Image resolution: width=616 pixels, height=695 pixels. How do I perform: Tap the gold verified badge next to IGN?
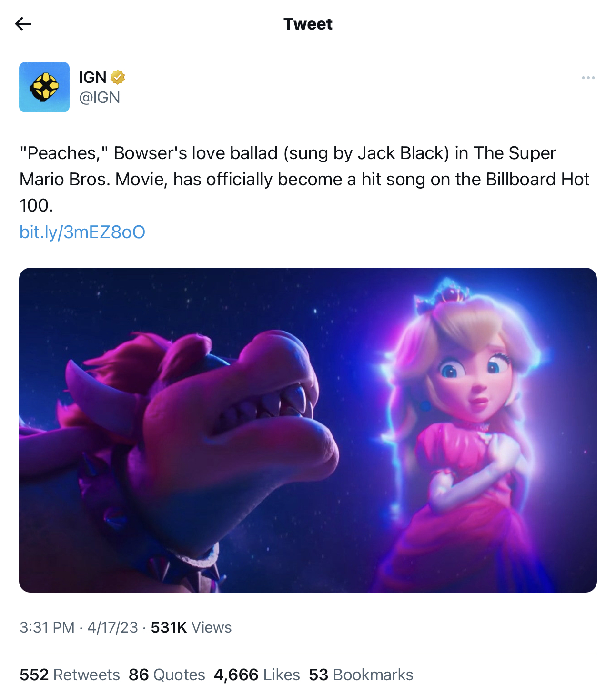pyautogui.click(x=118, y=77)
